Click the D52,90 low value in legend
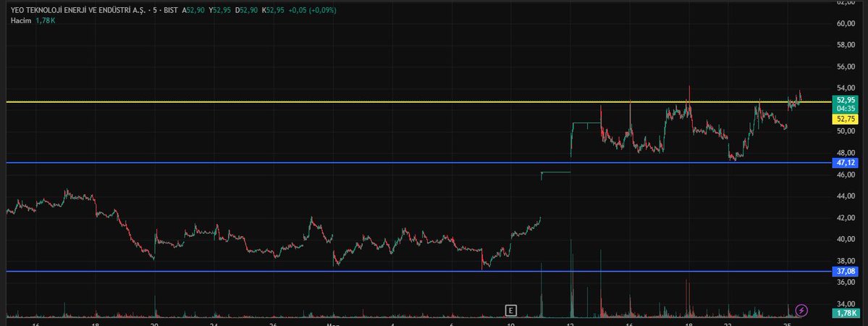Image resolution: width=868 pixels, height=326 pixels. click(246, 11)
